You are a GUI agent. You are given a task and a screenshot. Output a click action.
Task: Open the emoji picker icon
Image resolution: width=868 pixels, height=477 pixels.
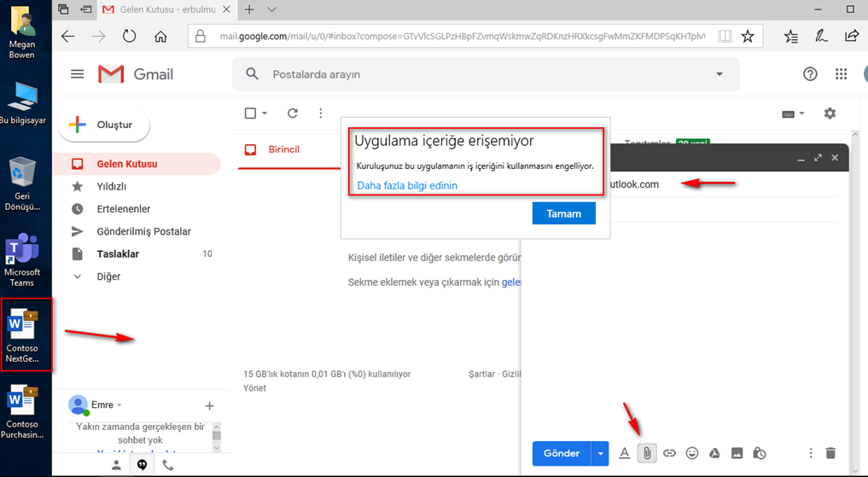pyautogui.click(x=692, y=453)
